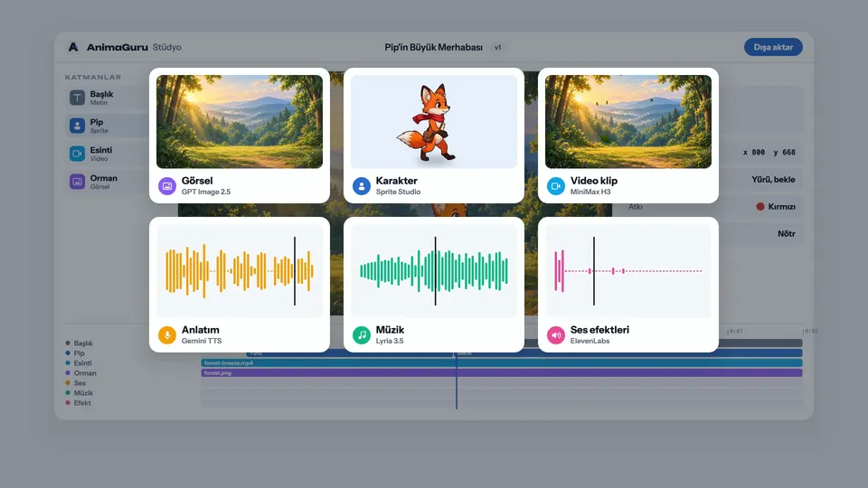This screenshot has height=488, width=868.
Task: Click the Dışa aktar export button
Action: point(773,47)
